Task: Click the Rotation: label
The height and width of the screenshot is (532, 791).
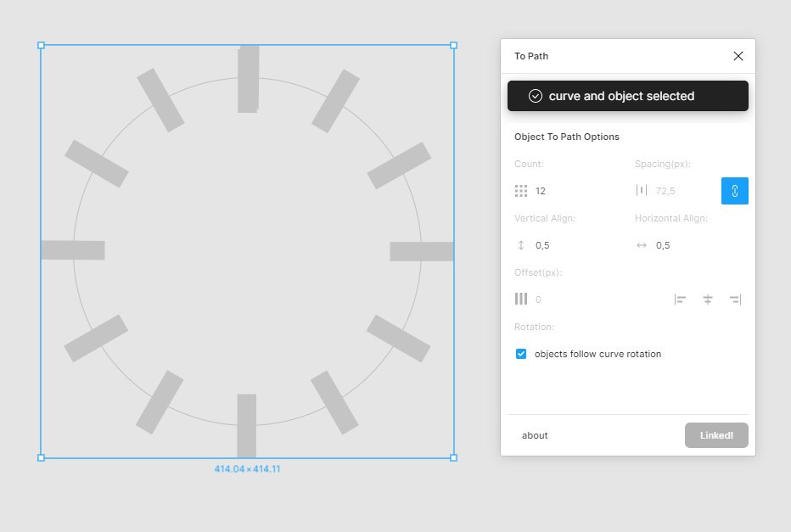Action: (534, 327)
